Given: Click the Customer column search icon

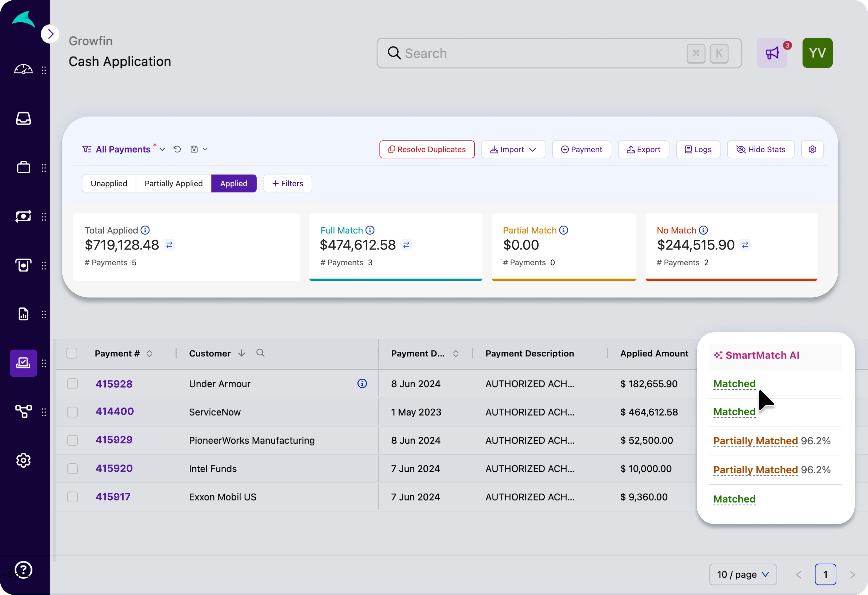Looking at the screenshot, I should coord(260,353).
